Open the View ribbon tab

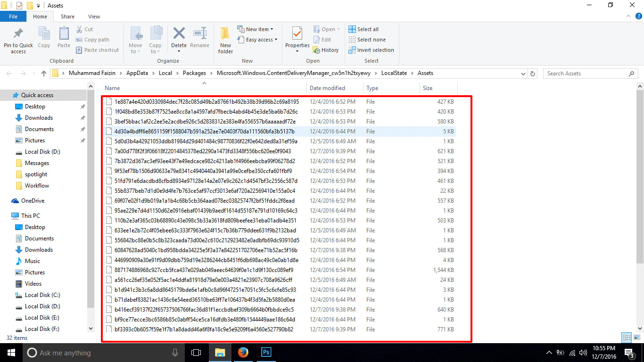(94, 16)
